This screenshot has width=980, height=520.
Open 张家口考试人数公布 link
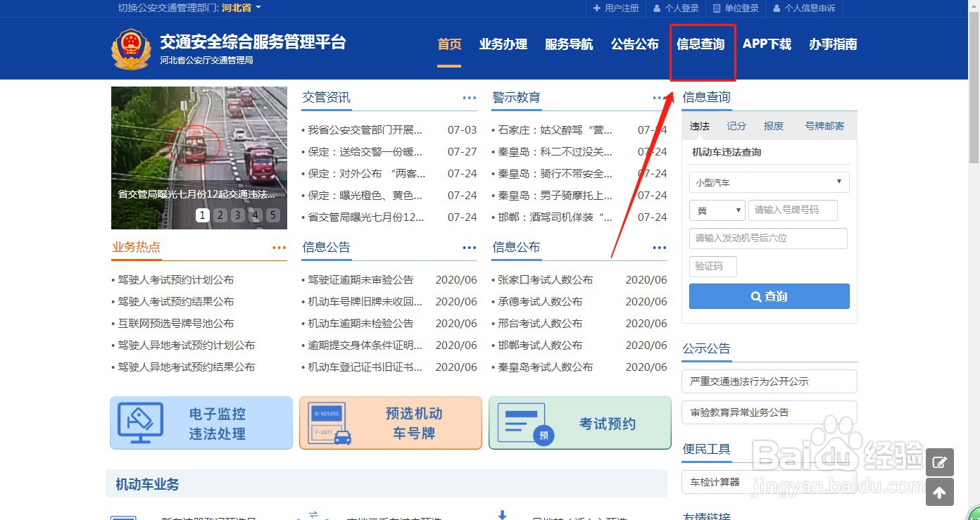click(x=546, y=280)
